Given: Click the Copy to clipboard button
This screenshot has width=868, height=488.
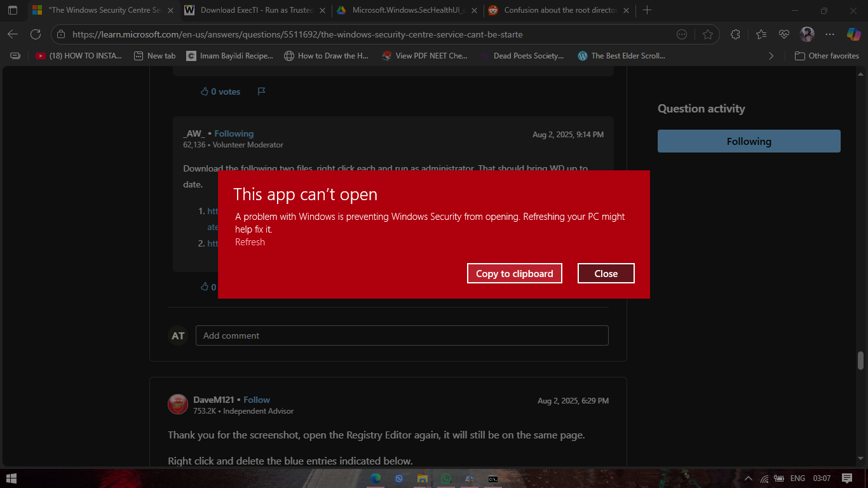Looking at the screenshot, I should pos(515,273).
